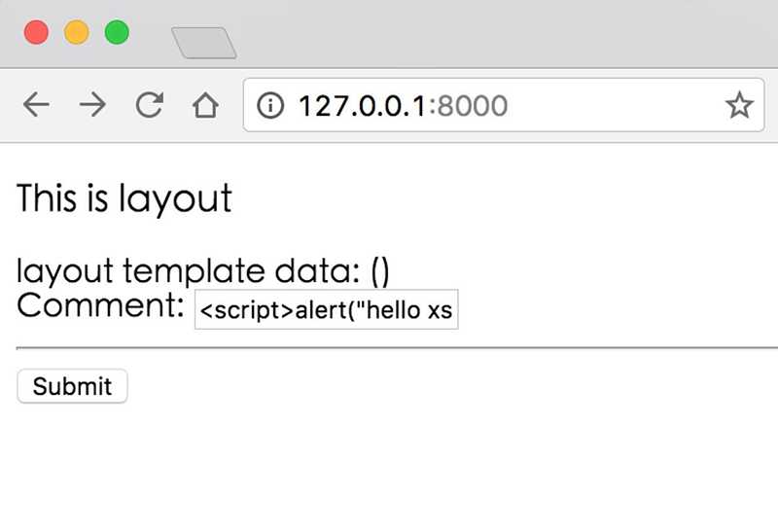Viewport: 778px width, 532px height.
Task: Click the blank page area below Submit
Action: point(389,467)
